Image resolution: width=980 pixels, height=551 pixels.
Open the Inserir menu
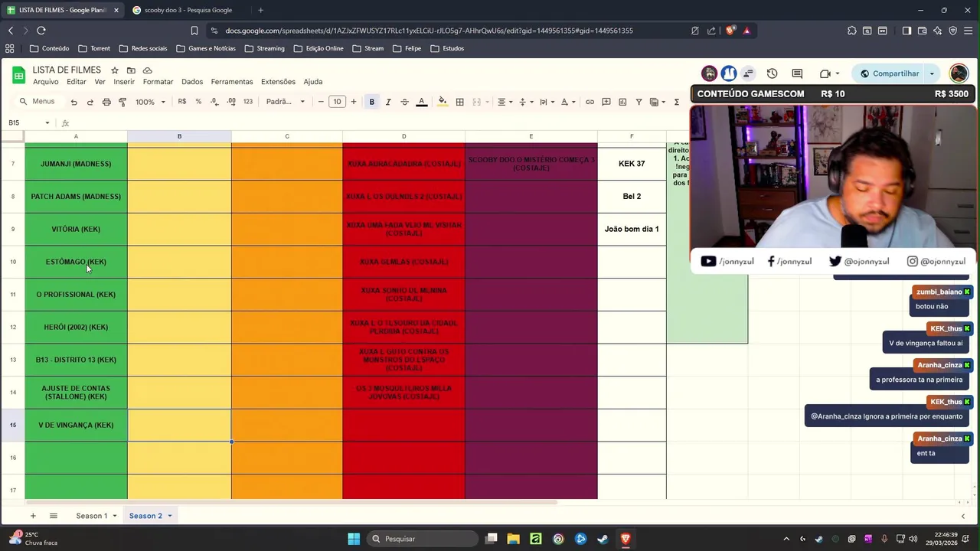[124, 82]
